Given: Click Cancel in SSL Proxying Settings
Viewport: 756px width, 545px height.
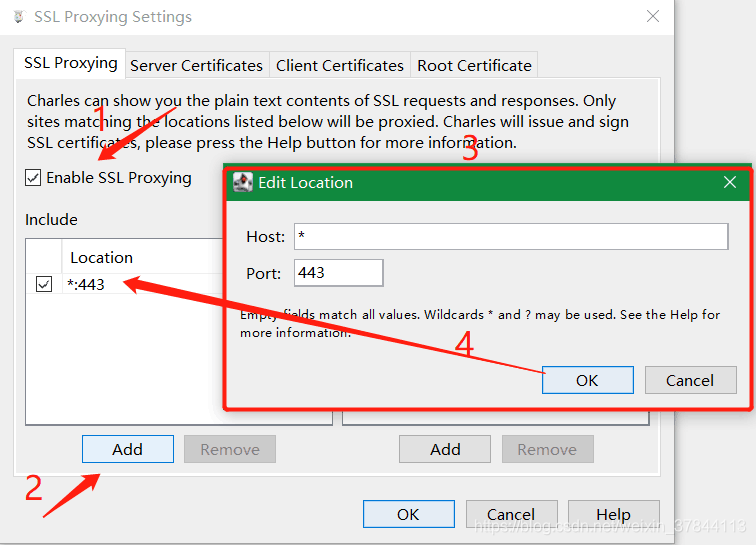Looking at the screenshot, I should [512, 514].
